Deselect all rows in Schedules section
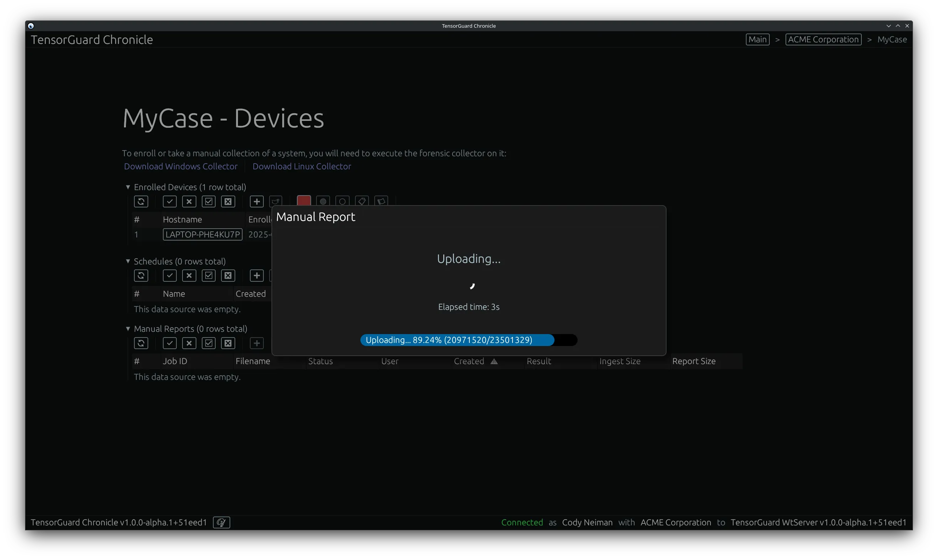Viewport: 938px width, 560px height. coord(228,275)
